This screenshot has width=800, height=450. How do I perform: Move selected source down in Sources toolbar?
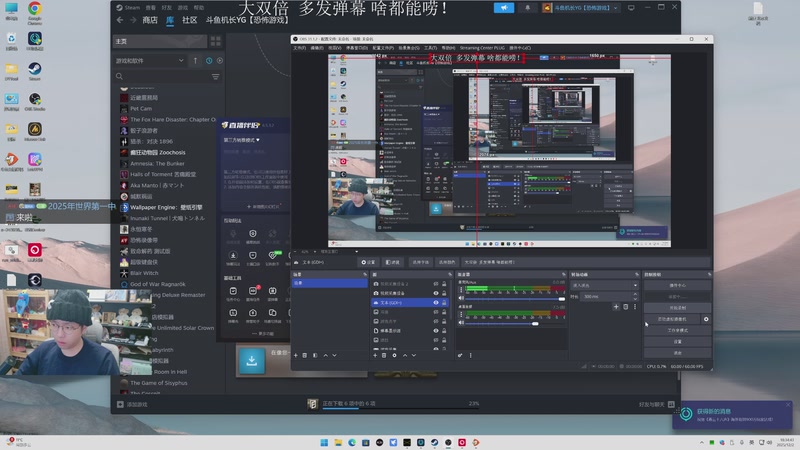pos(414,355)
